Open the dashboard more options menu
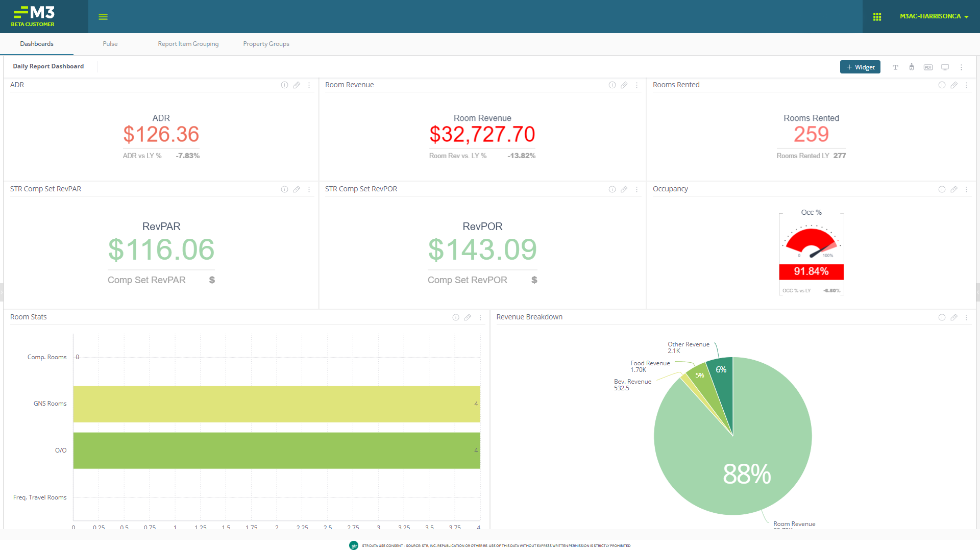Screen dimensions: 980x551 (961, 67)
